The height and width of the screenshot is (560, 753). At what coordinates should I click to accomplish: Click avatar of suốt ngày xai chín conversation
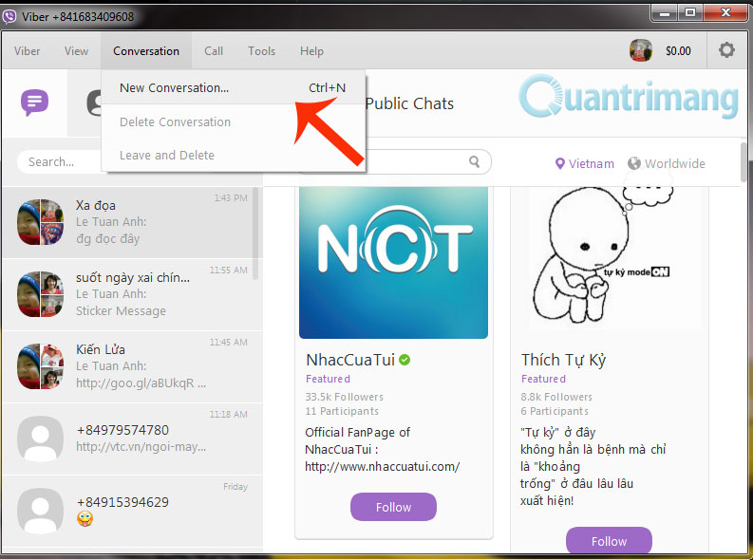pyautogui.click(x=40, y=294)
